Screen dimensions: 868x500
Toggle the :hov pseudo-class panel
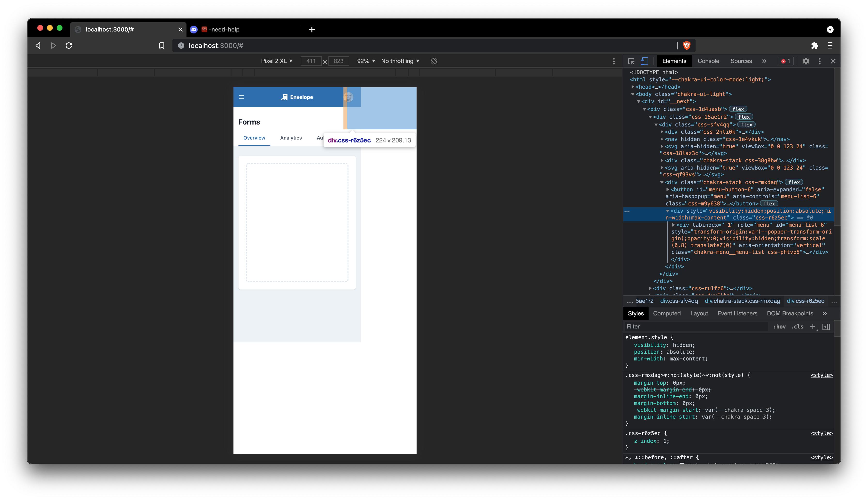point(779,327)
